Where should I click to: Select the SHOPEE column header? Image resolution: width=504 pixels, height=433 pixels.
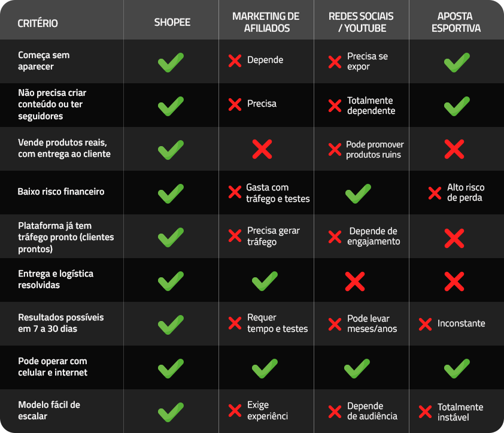[172, 23]
